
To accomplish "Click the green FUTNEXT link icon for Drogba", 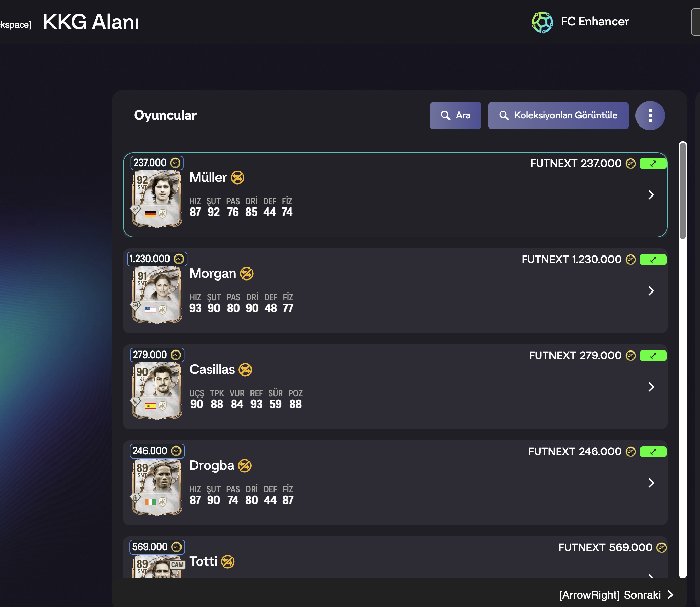I will [x=653, y=452].
